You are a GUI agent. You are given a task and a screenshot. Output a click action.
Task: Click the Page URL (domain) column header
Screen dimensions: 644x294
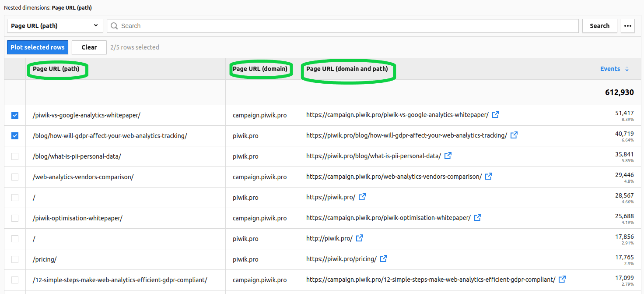pyautogui.click(x=260, y=69)
